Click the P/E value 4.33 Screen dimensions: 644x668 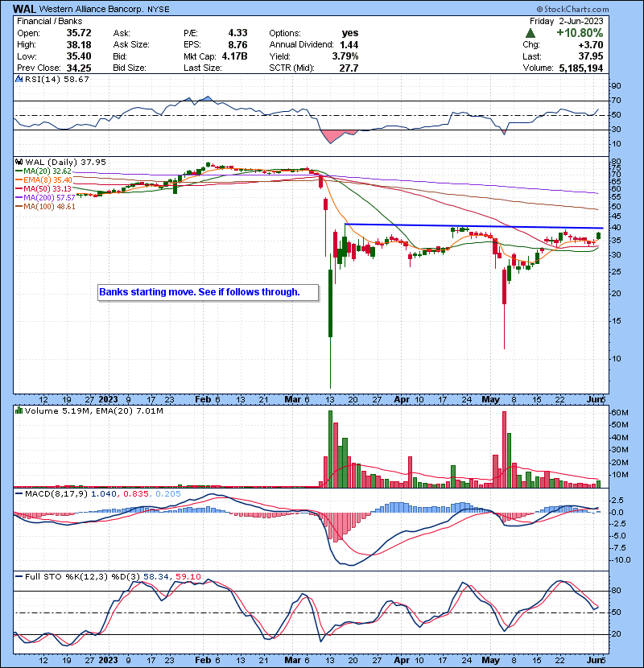click(237, 33)
